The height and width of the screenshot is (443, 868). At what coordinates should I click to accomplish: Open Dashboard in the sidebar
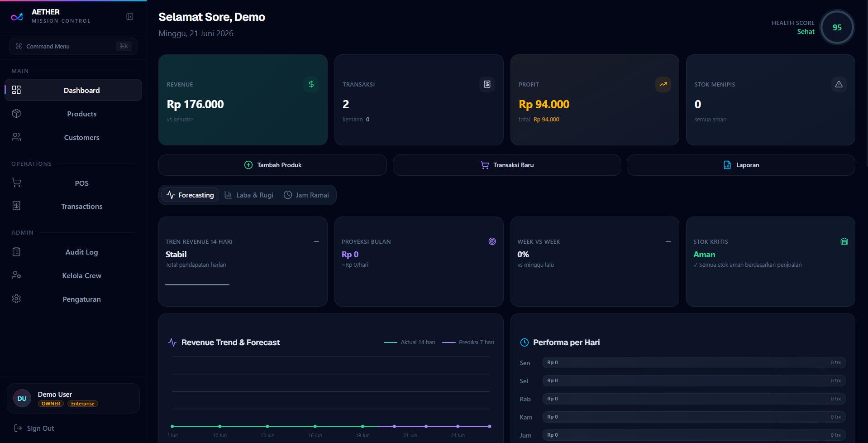coord(73,90)
